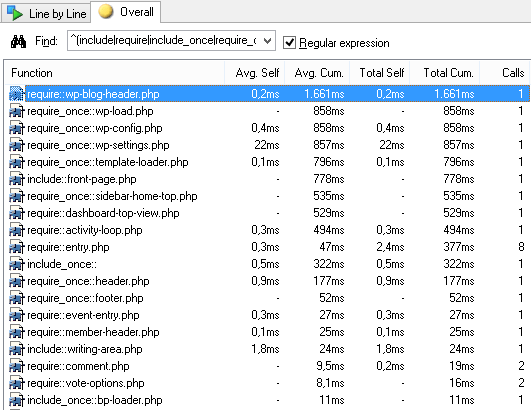Sort by the Function column header

114,73
